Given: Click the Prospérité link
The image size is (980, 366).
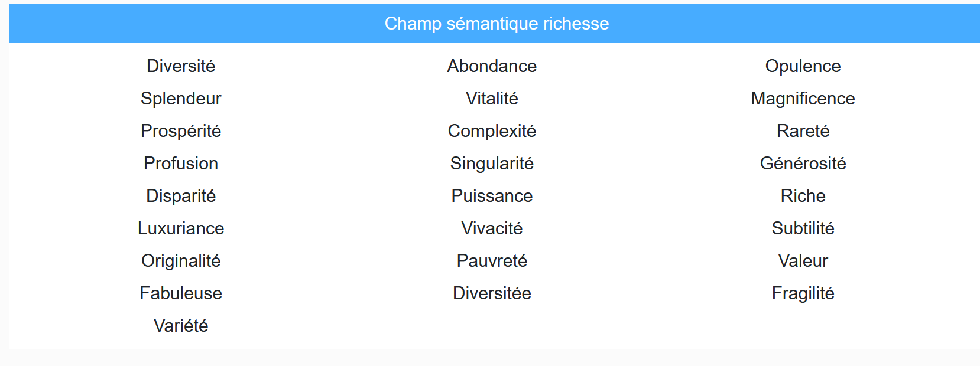Looking at the screenshot, I should pos(181,131).
